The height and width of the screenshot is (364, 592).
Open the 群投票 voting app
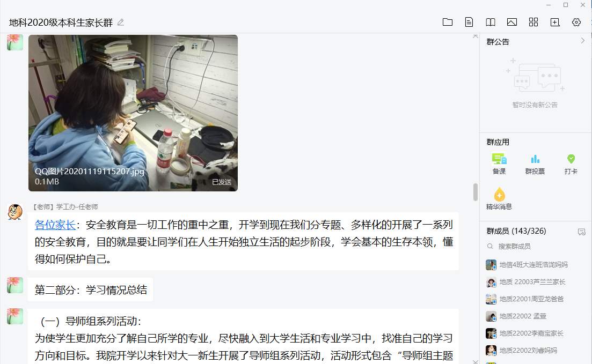pos(535,164)
